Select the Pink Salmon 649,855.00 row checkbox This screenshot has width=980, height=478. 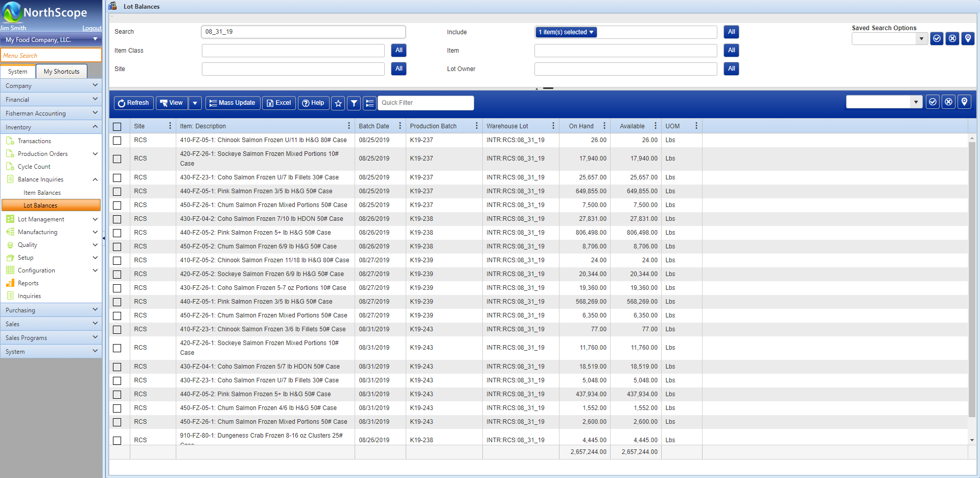point(117,192)
